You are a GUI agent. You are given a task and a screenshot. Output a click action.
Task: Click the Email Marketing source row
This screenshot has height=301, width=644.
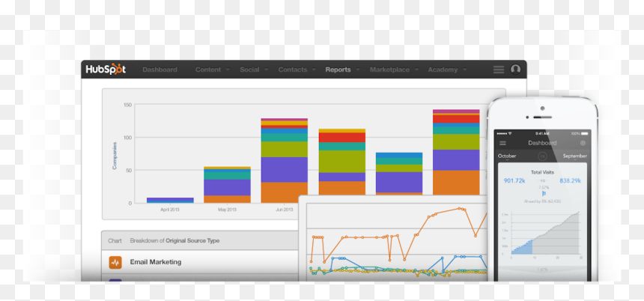pos(200,262)
